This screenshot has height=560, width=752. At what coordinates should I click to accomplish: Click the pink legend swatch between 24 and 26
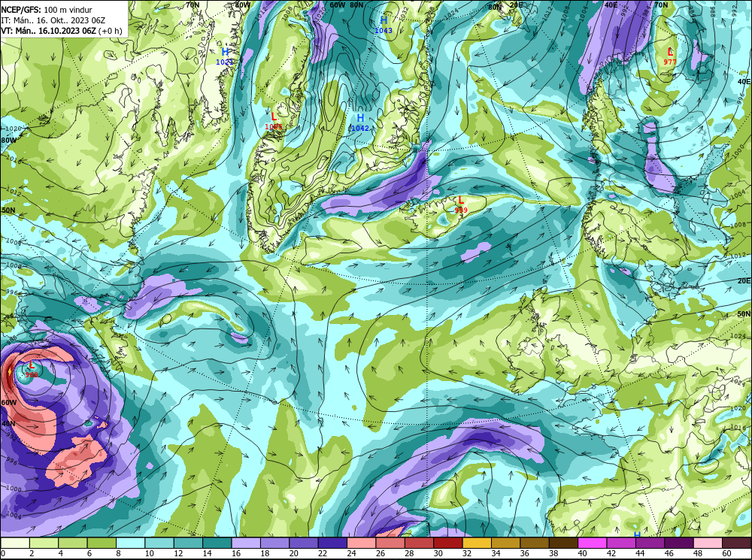point(362,543)
